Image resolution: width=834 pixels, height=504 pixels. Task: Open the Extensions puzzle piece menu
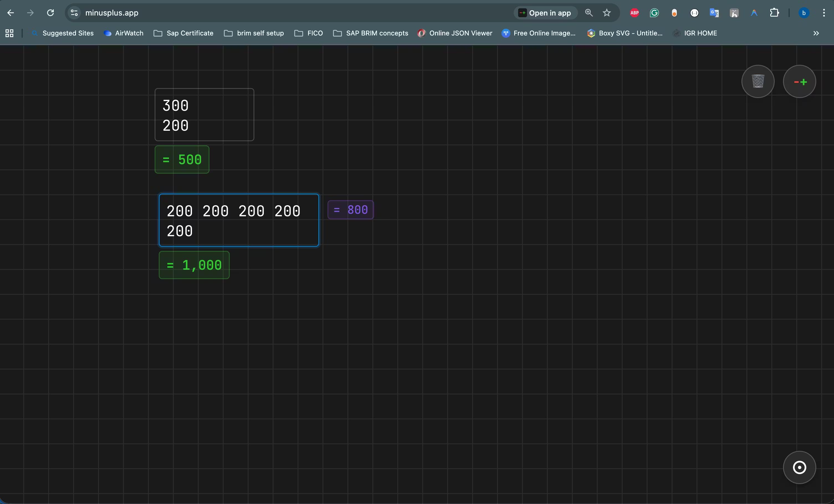tap(774, 13)
